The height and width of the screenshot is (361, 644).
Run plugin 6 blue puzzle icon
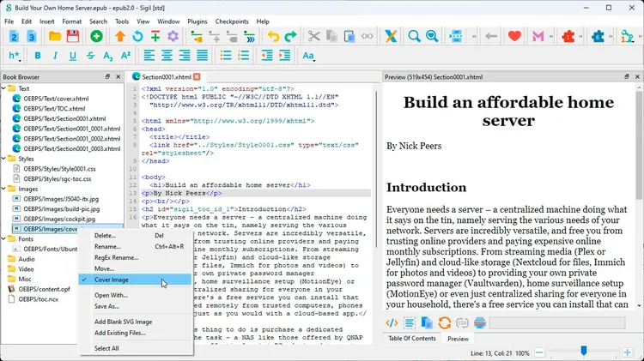pyautogui.click(x=598, y=37)
